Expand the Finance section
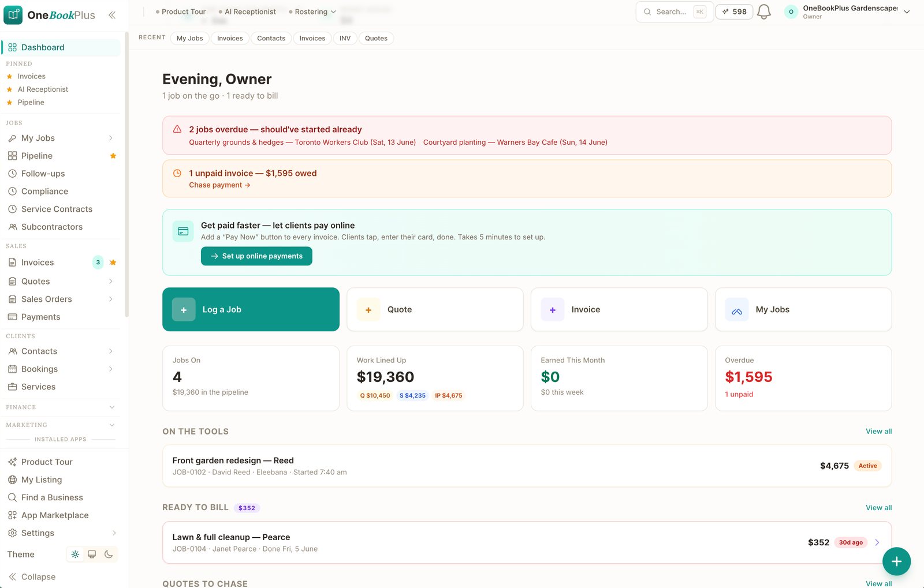 coord(61,407)
